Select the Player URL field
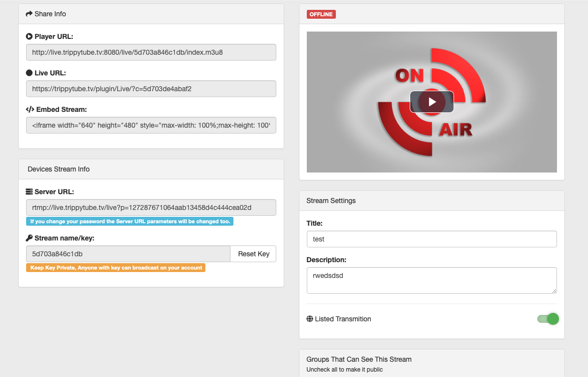The height and width of the screenshot is (377, 588). (151, 53)
